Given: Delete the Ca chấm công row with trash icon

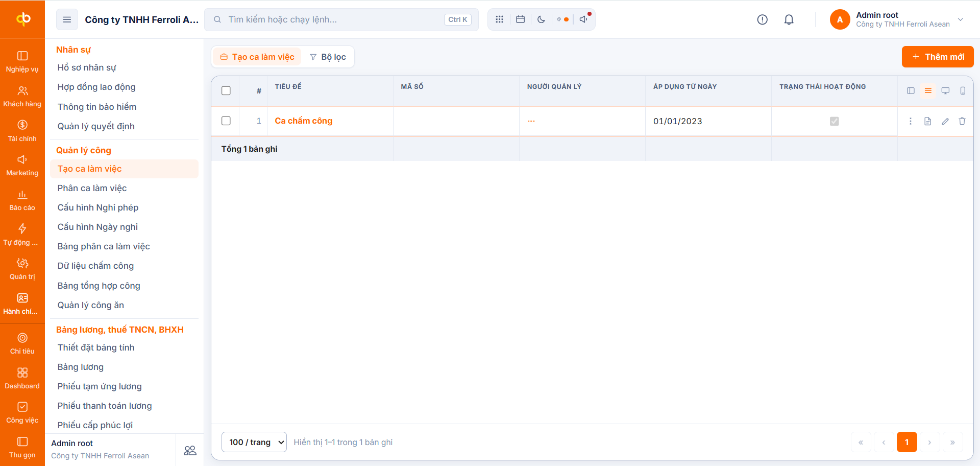Looking at the screenshot, I should tap(962, 121).
